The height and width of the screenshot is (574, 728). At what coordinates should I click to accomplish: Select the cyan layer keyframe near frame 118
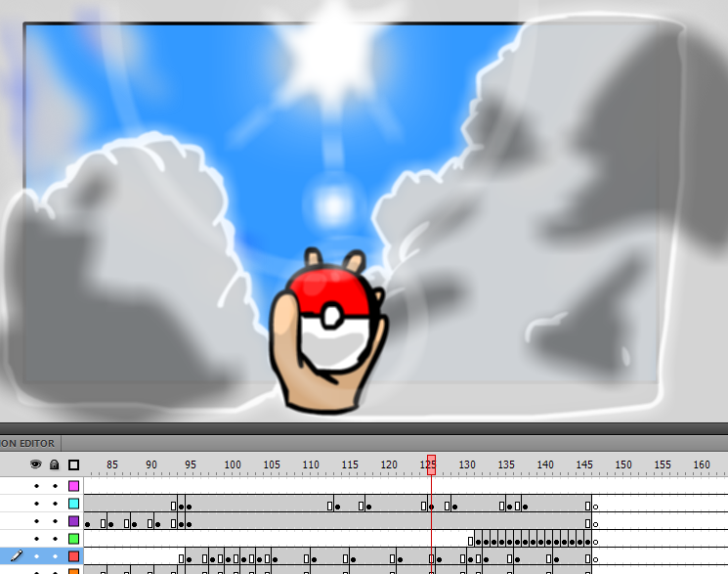pyautogui.click(x=368, y=507)
